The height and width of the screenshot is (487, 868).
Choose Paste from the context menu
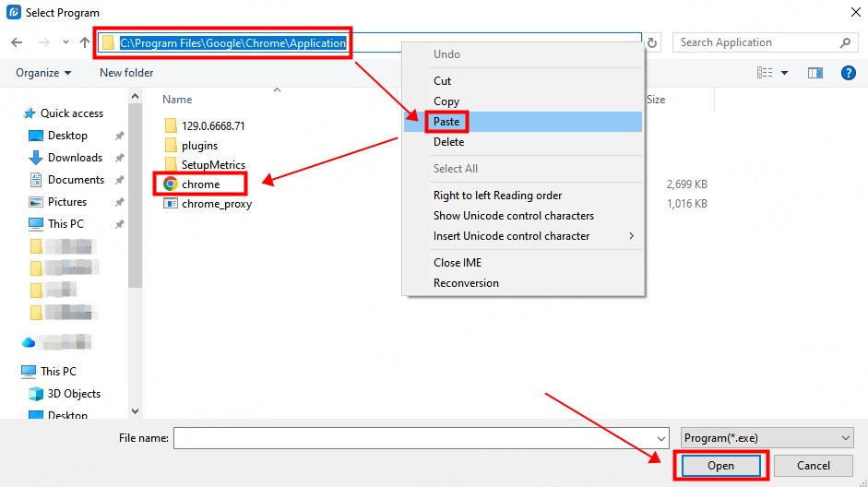(x=446, y=122)
